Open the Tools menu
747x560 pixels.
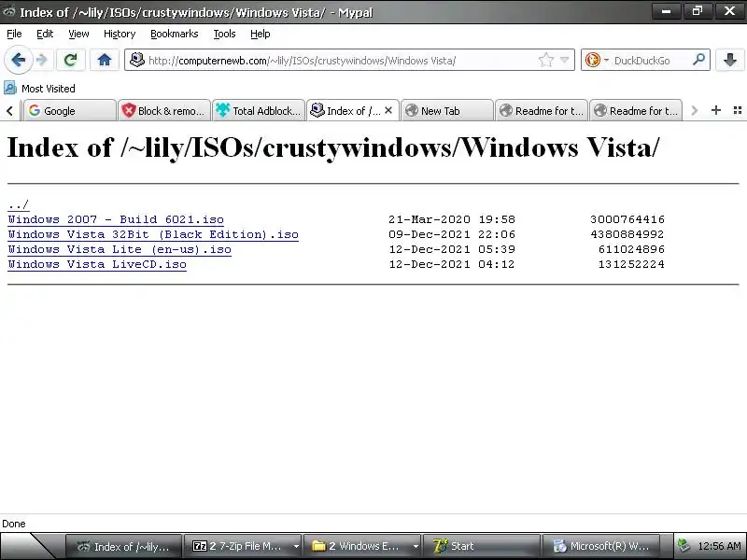pyautogui.click(x=224, y=34)
